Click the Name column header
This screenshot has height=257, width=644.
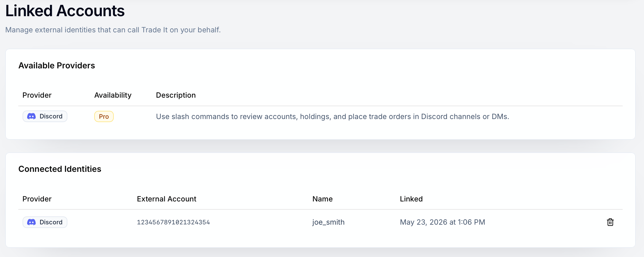[323, 199]
